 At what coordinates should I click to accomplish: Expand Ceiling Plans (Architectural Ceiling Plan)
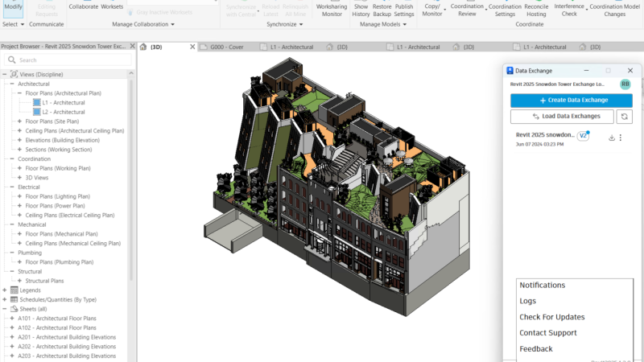19,130
